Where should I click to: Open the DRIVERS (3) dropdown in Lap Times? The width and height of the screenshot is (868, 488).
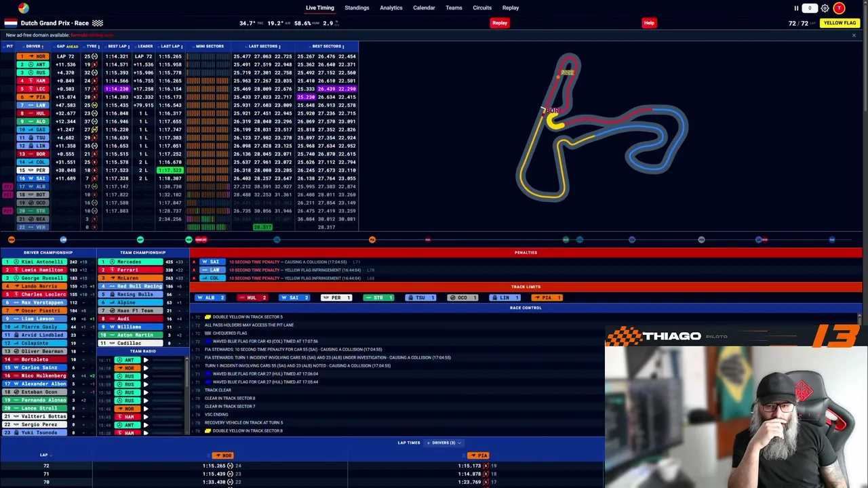[x=444, y=443]
